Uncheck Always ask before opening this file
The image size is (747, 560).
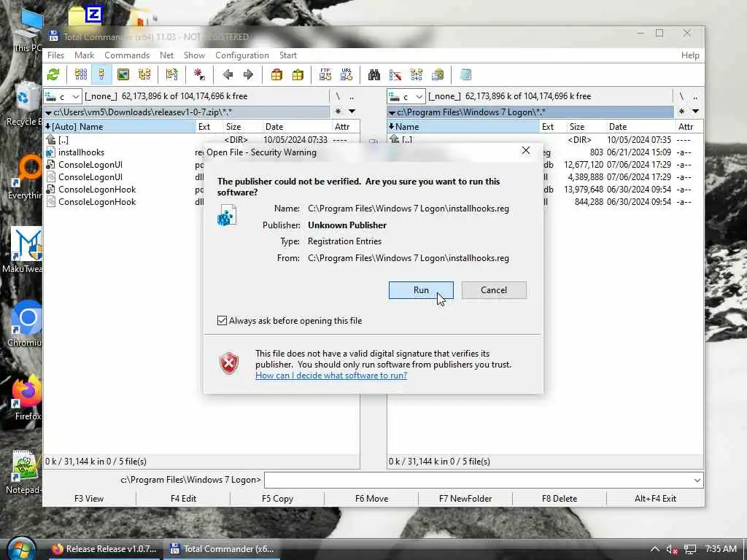click(222, 321)
